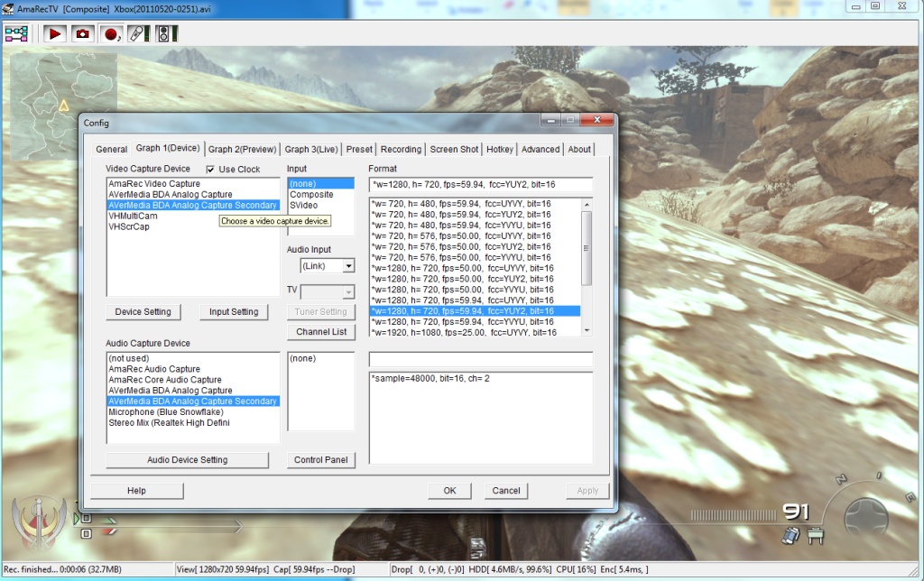Select "(none)" in the video Input list
924x581 pixels.
coord(321,184)
